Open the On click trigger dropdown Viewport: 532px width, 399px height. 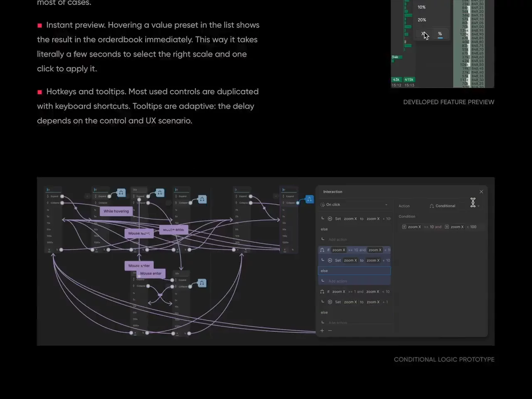coord(354,204)
